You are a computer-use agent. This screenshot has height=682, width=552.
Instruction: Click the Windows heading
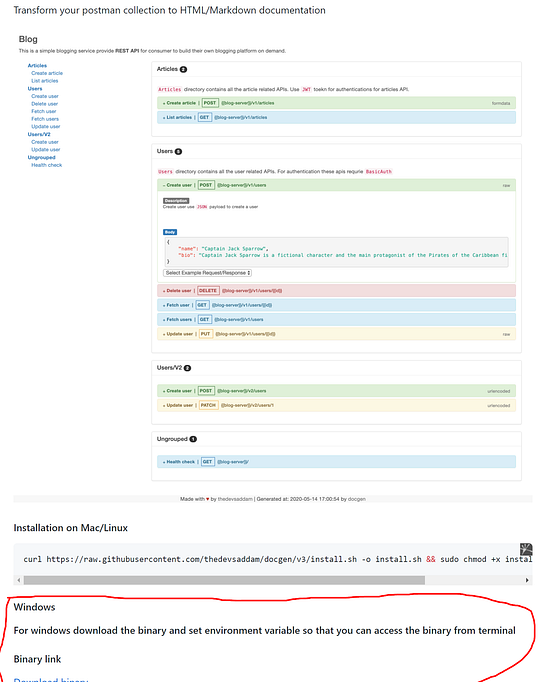(34, 607)
